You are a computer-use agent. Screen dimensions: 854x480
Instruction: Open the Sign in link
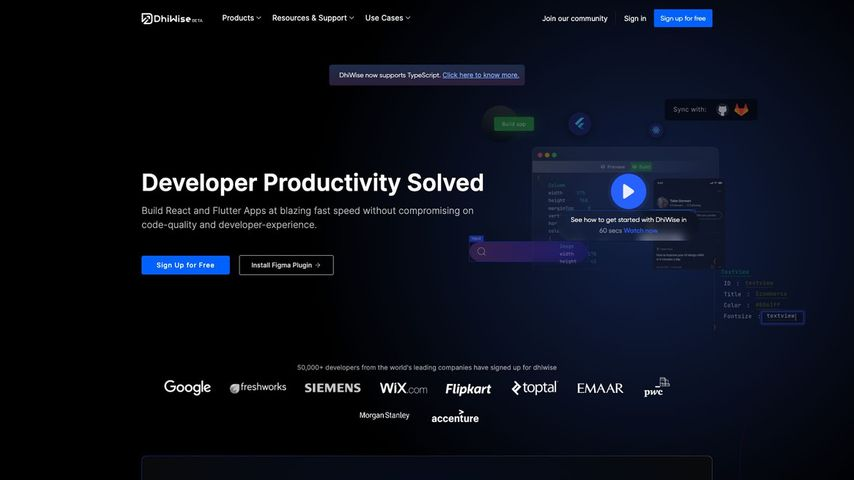635,19
